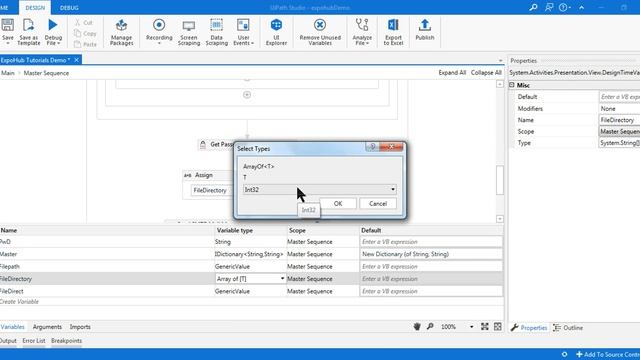Click Add To Source Control
The image size is (640, 360).
[608, 354]
